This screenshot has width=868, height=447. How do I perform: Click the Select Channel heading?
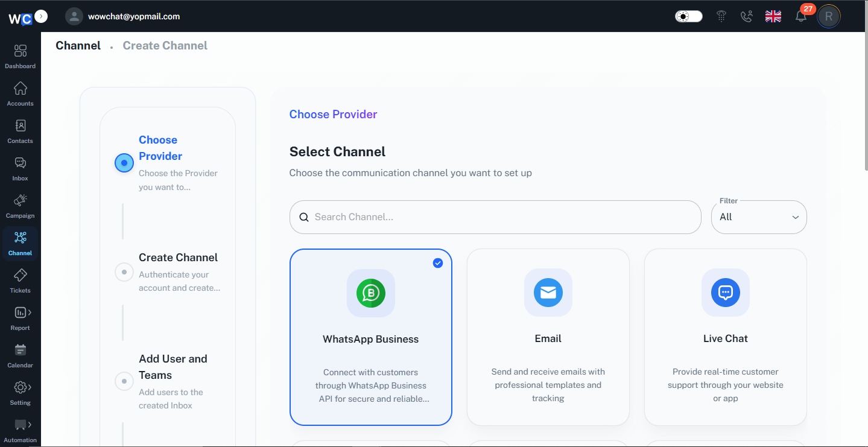(337, 152)
